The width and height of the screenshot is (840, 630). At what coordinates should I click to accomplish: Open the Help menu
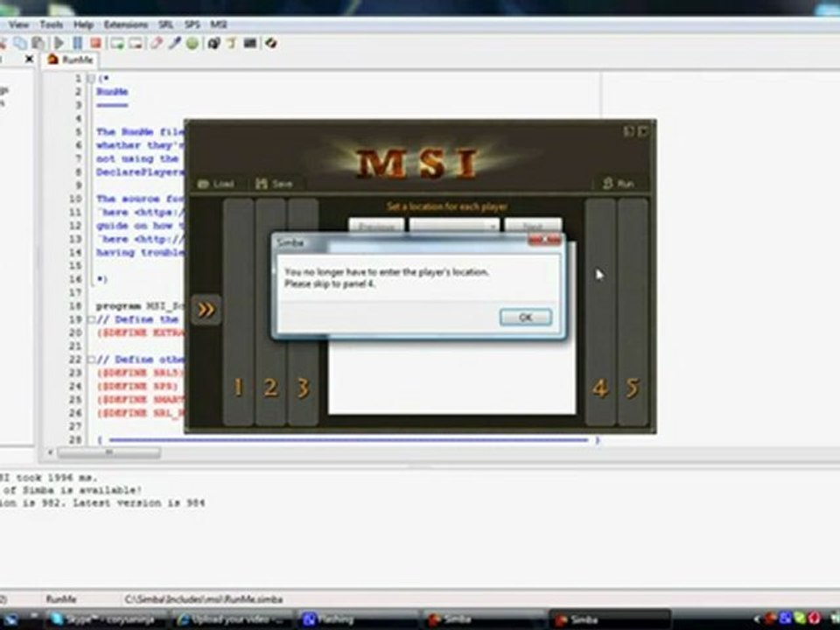pos(83,24)
